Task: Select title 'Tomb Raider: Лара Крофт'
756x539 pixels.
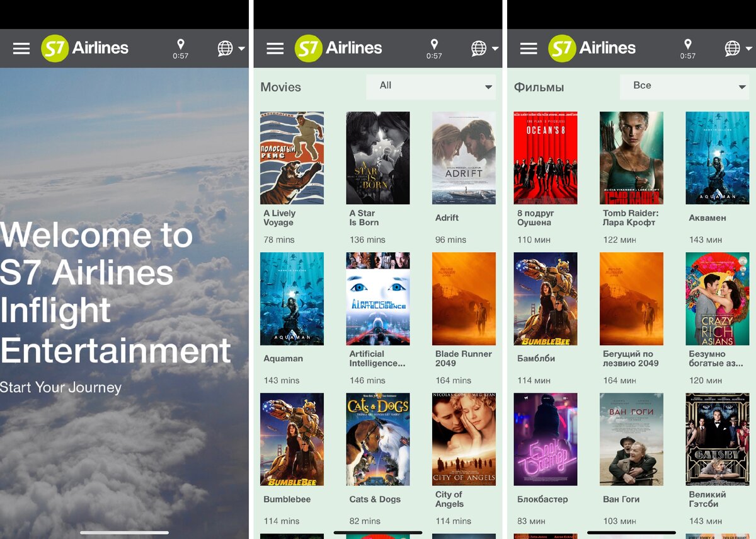Action: [x=631, y=217]
